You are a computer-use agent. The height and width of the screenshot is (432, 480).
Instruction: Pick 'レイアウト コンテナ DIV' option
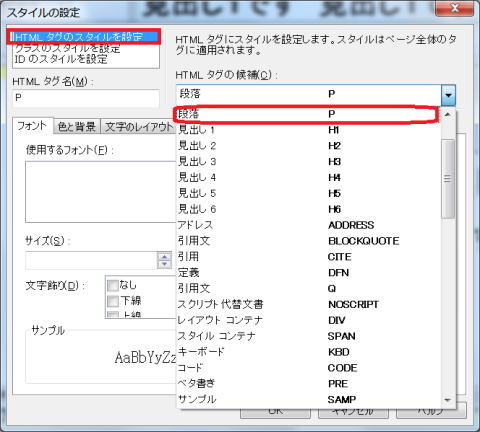pos(308,320)
